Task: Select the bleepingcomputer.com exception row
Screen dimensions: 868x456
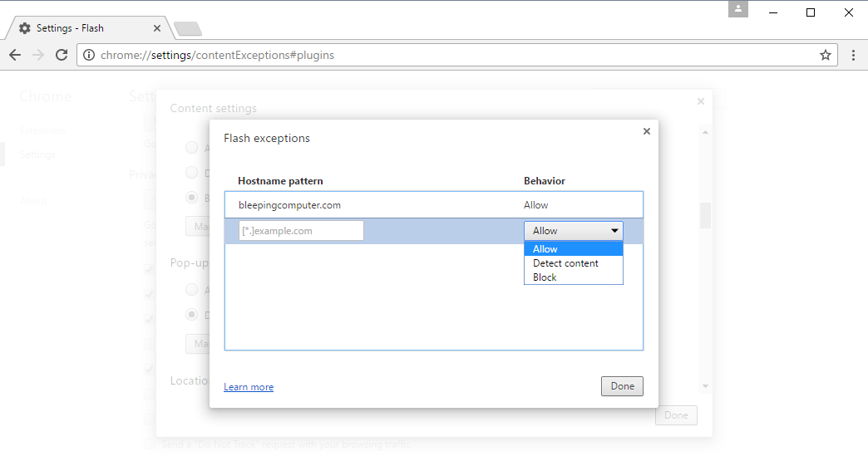Action: pos(434,205)
